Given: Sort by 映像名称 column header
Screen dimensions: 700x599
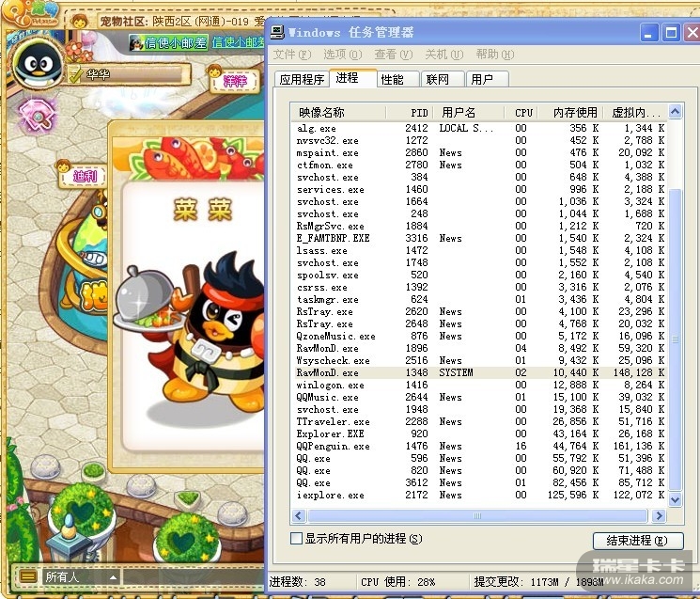Looking at the screenshot, I should pyautogui.click(x=338, y=112).
